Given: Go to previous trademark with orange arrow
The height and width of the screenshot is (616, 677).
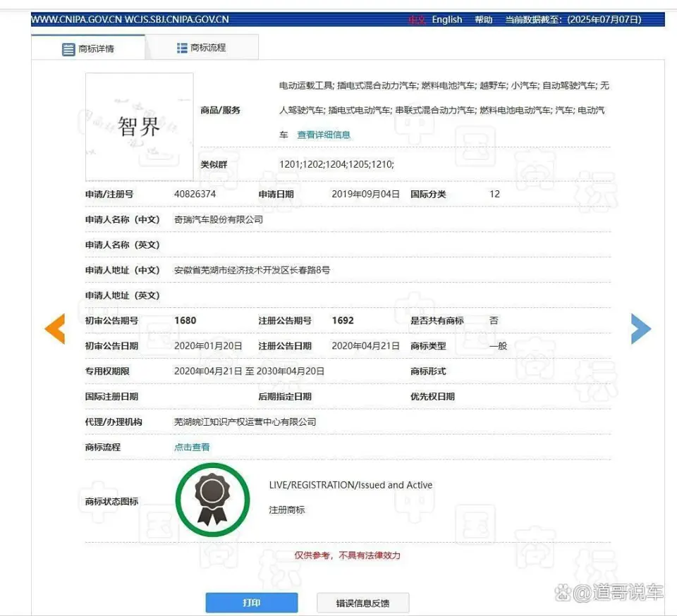Looking at the screenshot, I should pyautogui.click(x=55, y=328).
